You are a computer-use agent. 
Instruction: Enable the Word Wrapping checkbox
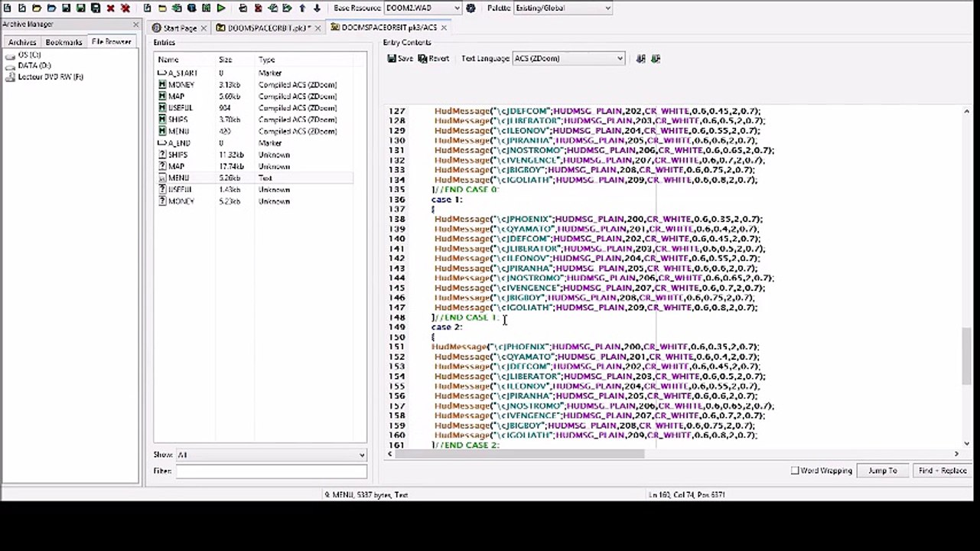(795, 471)
